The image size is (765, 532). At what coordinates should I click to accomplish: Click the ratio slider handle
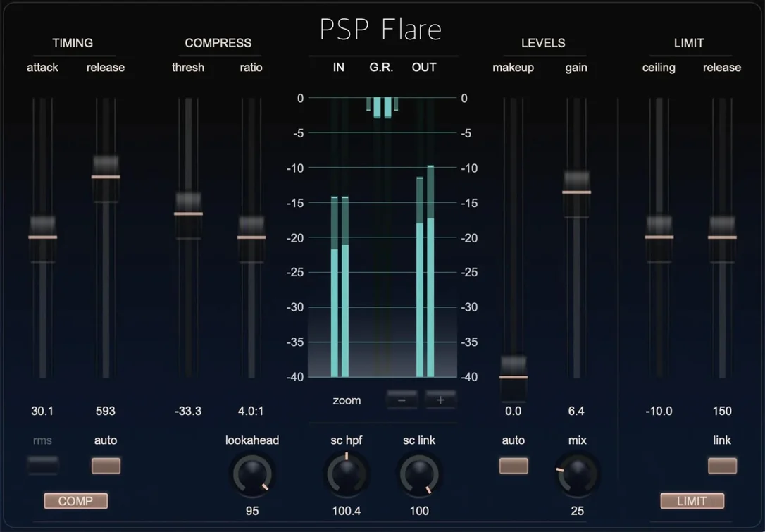[251, 237]
